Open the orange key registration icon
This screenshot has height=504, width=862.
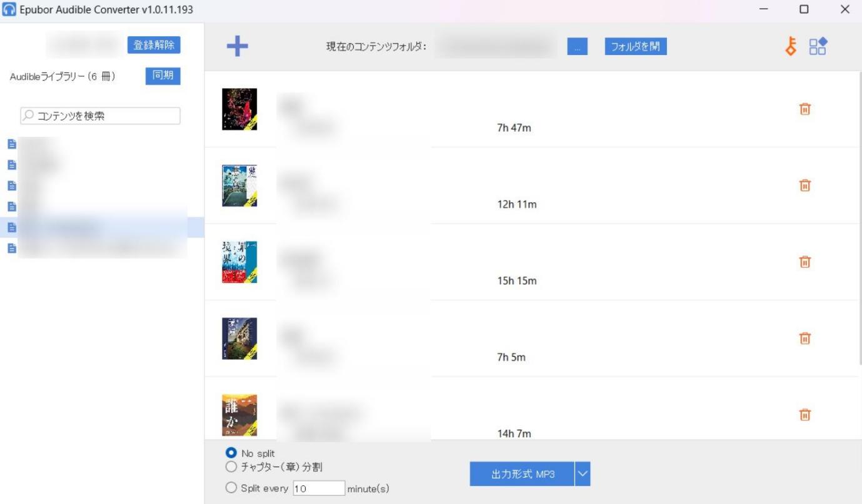(x=791, y=46)
